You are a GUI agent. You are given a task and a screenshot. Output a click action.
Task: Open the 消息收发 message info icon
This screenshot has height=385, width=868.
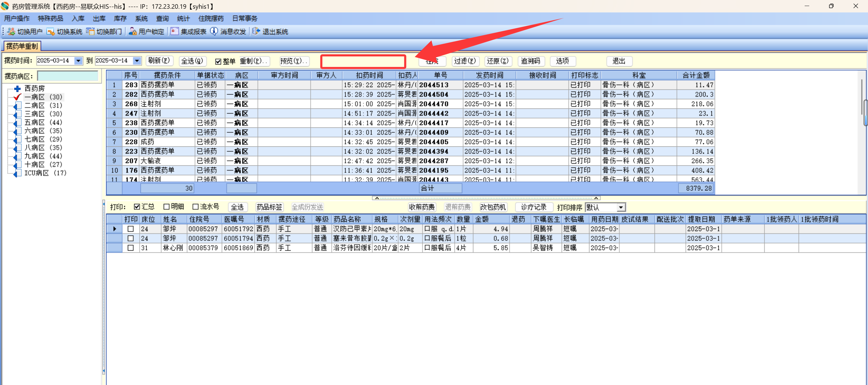(x=214, y=31)
